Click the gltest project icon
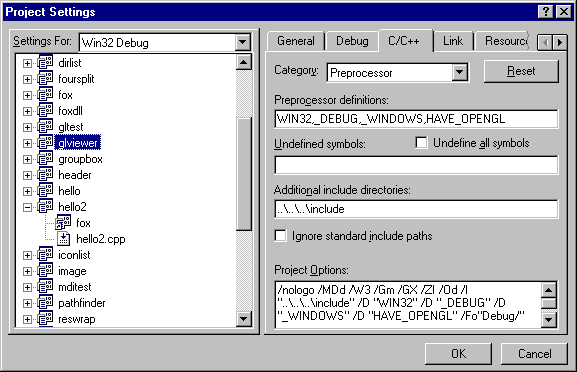This screenshot has height=372, width=577. click(x=45, y=127)
